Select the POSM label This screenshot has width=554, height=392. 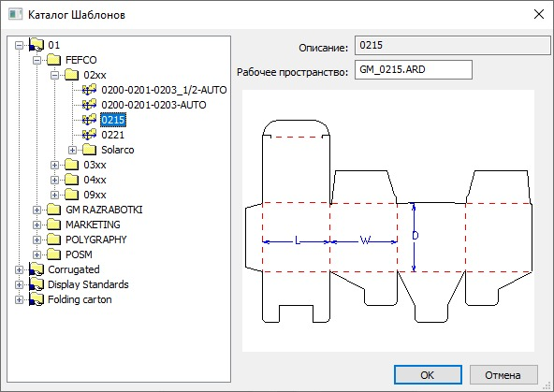coord(79,254)
